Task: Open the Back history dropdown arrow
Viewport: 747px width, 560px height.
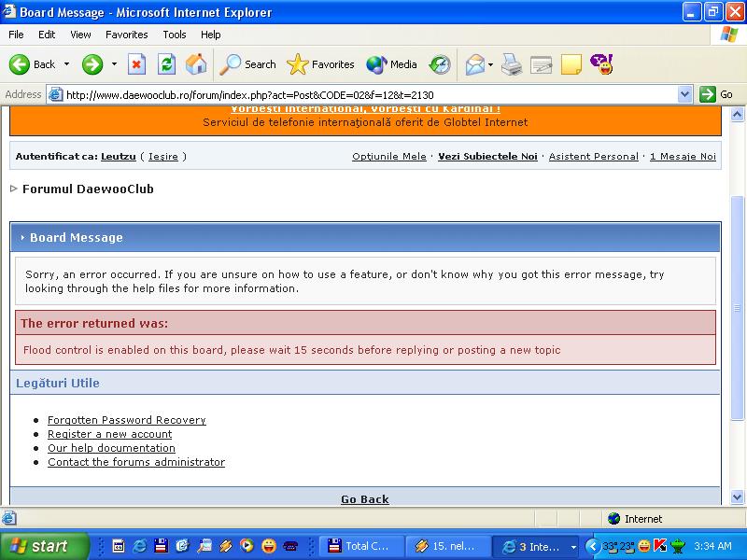Action: point(66,63)
